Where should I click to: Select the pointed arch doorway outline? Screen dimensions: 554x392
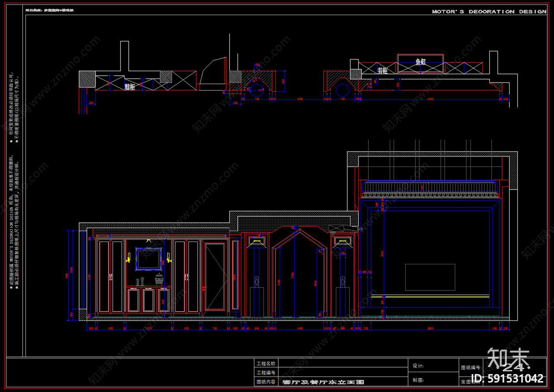tap(300, 274)
